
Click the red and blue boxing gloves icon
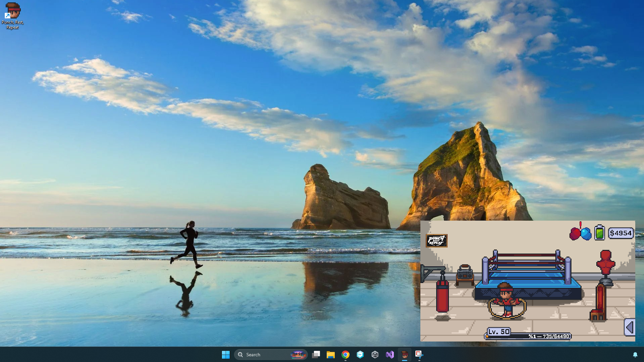point(581,233)
